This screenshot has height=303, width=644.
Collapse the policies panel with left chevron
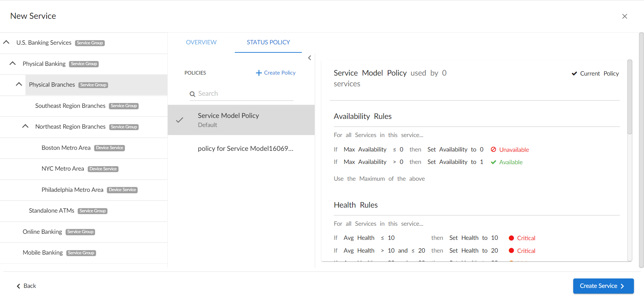click(310, 58)
